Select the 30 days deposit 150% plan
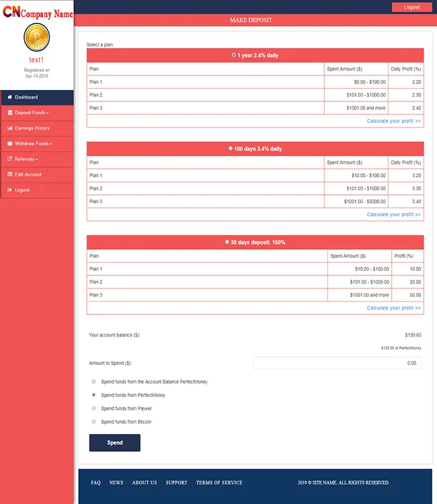This screenshot has height=504, width=437. click(x=227, y=242)
